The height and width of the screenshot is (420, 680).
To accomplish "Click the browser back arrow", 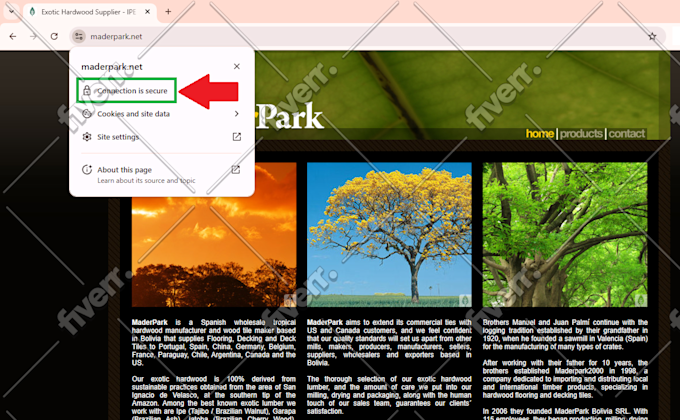I will click(13, 36).
